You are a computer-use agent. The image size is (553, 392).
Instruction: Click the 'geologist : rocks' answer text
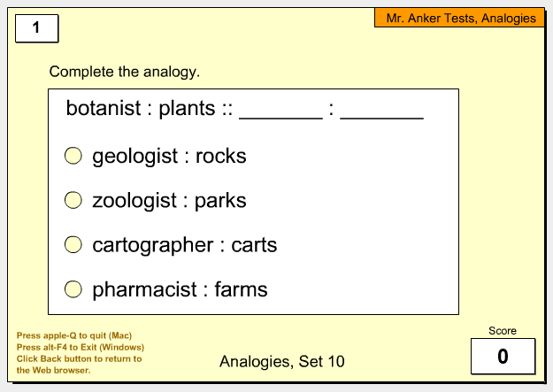pos(169,157)
